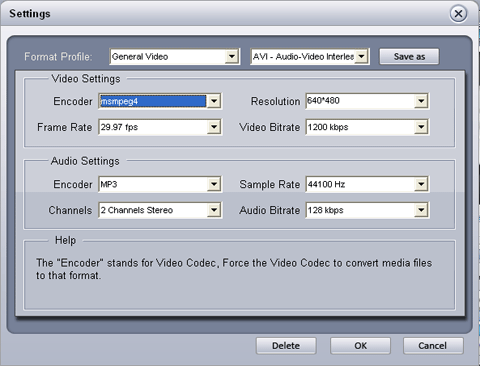Select the highlighted msmpeg4 encoder field

(153, 101)
